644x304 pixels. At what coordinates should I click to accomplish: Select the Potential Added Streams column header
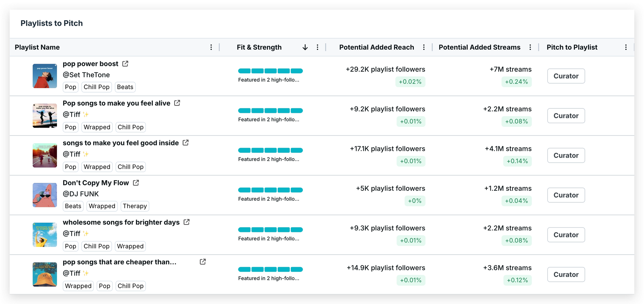479,47
